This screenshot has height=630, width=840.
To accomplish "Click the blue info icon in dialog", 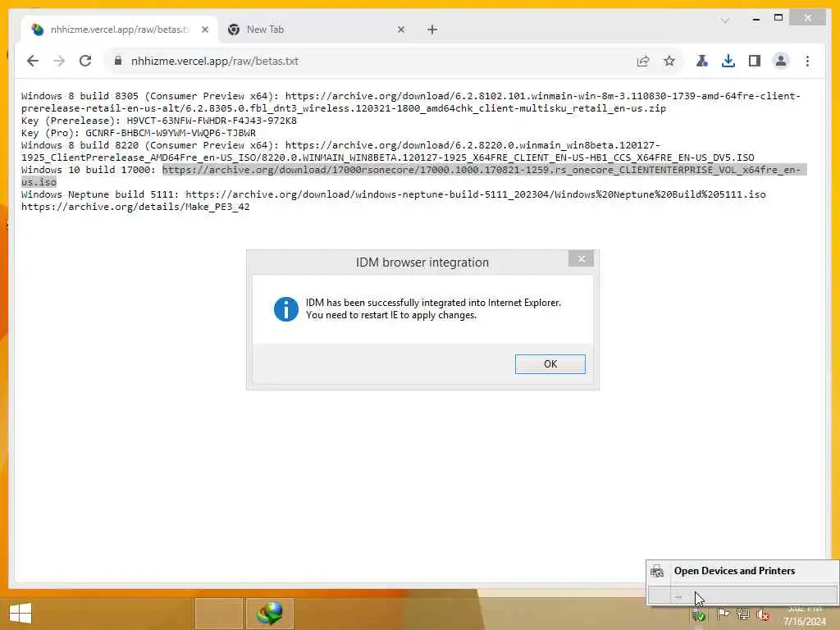I will (x=286, y=309).
